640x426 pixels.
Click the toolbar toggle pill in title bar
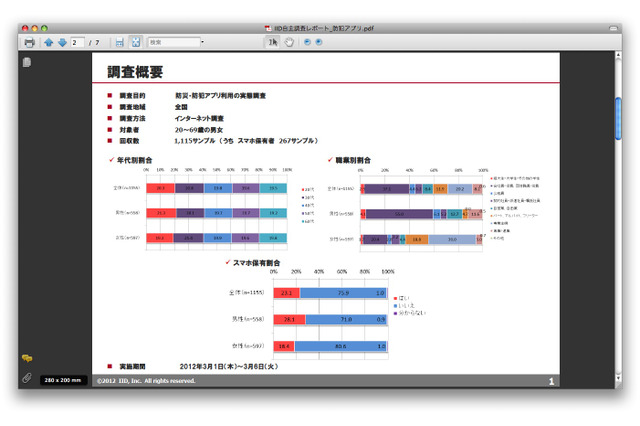point(613,28)
